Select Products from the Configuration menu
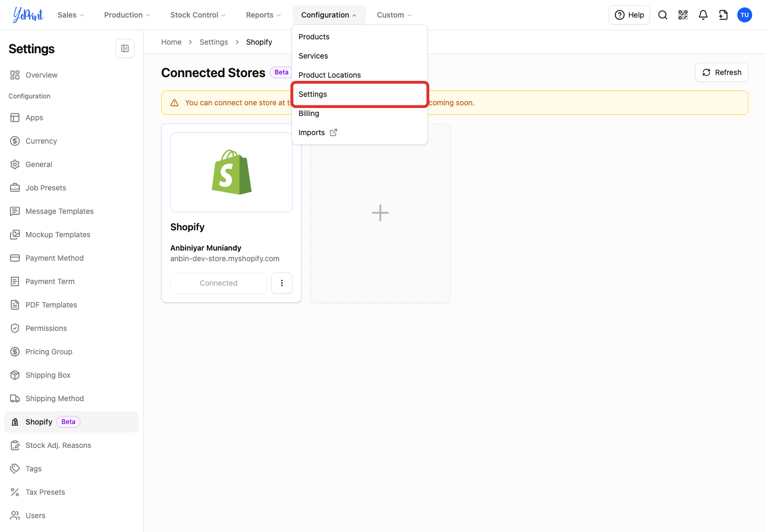Screen dimensions: 766x532 pyautogui.click(x=360, y=37)
